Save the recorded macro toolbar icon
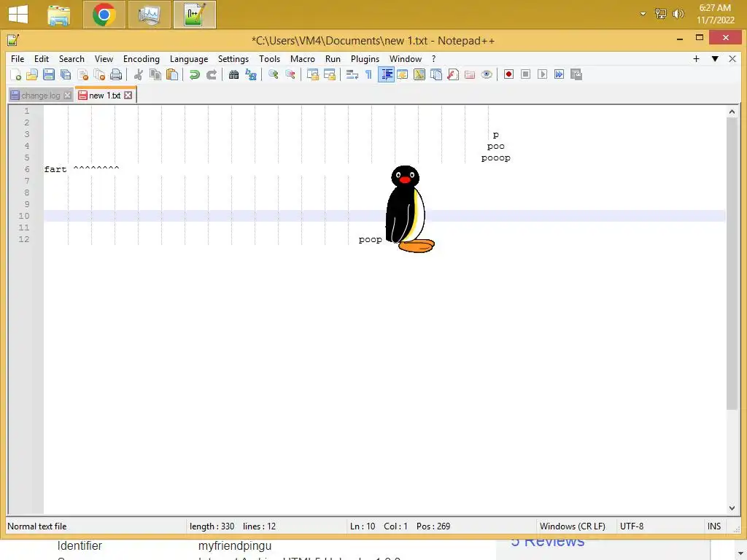The width and height of the screenshot is (747, 560). (x=576, y=74)
